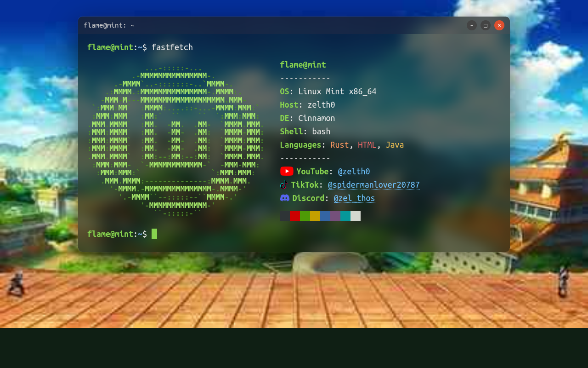Click the 'Java' language text
The width and height of the screenshot is (588, 368).
pos(395,145)
